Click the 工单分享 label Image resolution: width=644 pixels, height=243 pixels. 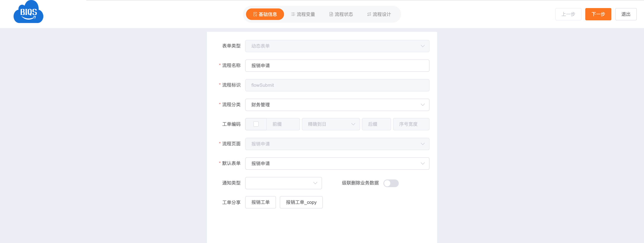coord(231,202)
